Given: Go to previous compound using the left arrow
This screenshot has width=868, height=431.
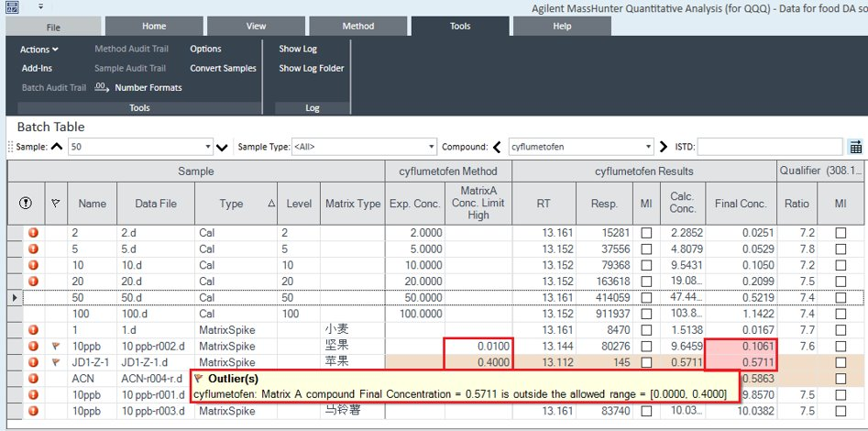Looking at the screenshot, I should pos(497,148).
